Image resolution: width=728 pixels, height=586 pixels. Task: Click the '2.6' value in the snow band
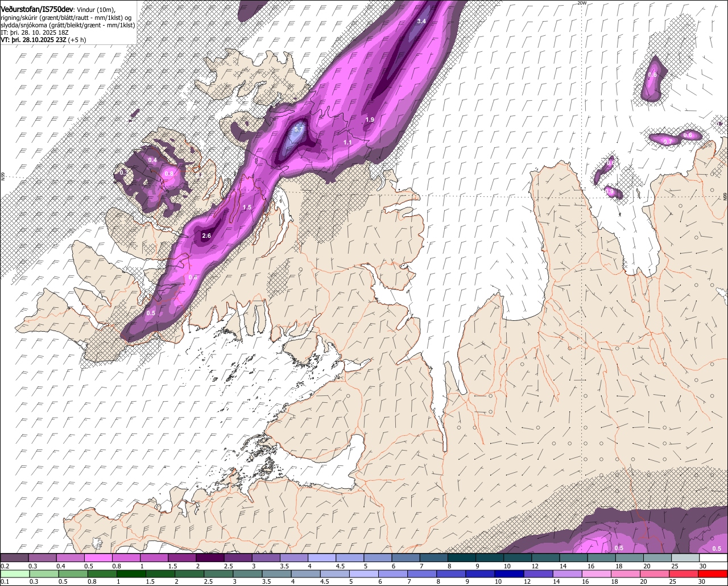[x=206, y=236]
